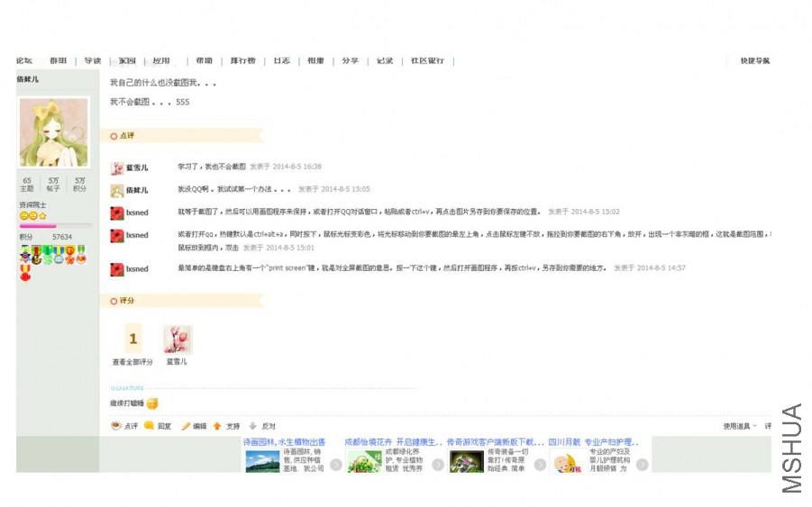812x507 pixels.
Task: Open the 快捷导航 quick navigation menu
Action: click(754, 61)
